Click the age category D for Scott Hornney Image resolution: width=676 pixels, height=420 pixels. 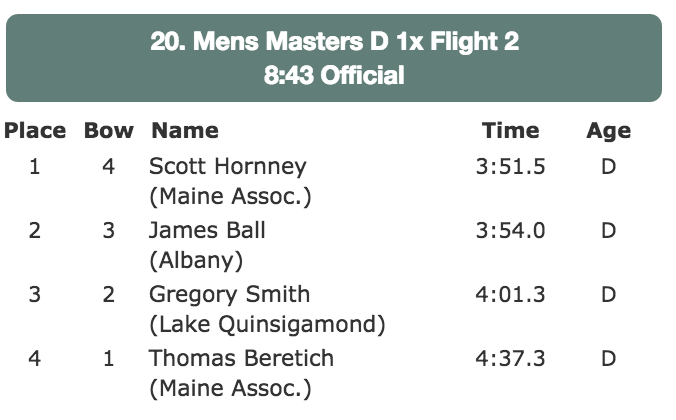[x=608, y=166]
